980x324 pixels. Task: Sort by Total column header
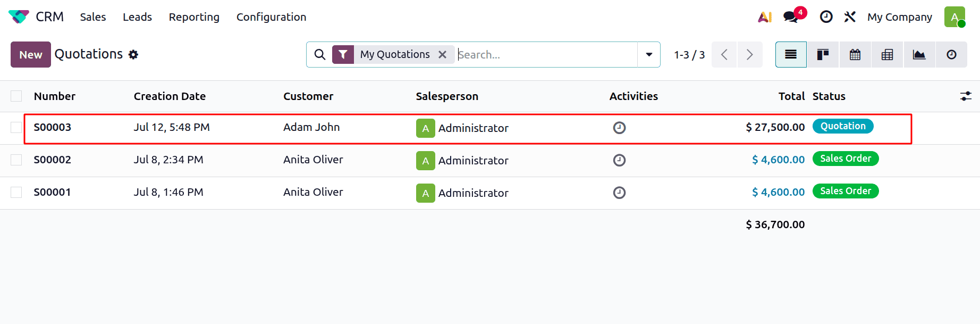(x=791, y=96)
